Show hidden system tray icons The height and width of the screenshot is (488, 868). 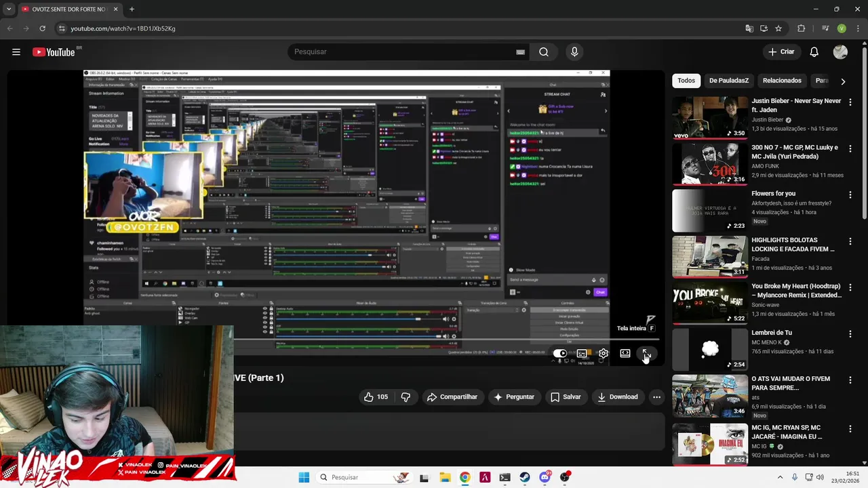point(780,477)
